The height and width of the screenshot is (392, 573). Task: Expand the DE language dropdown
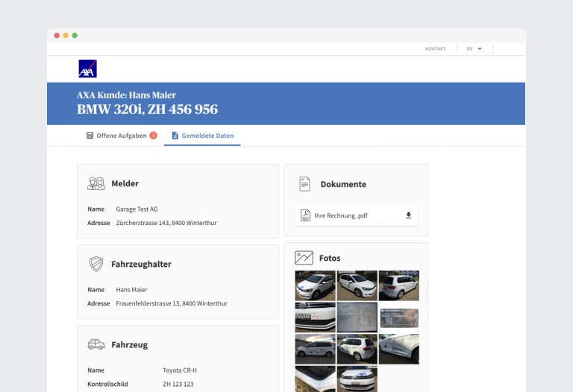coord(474,48)
